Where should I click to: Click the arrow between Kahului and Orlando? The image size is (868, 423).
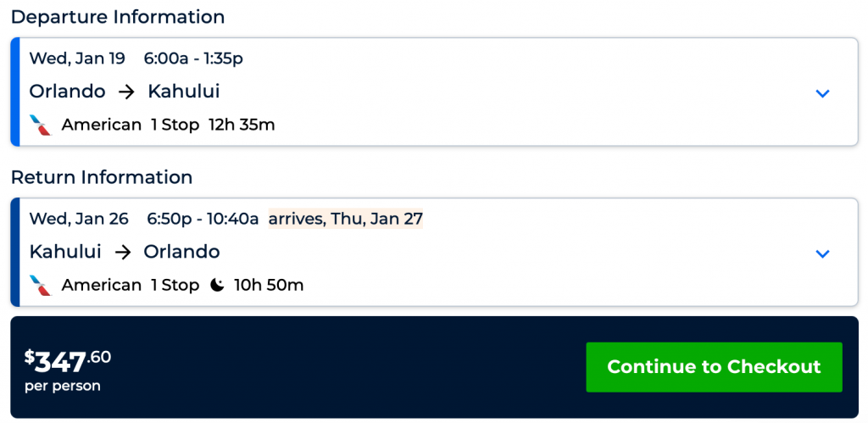[x=122, y=252]
